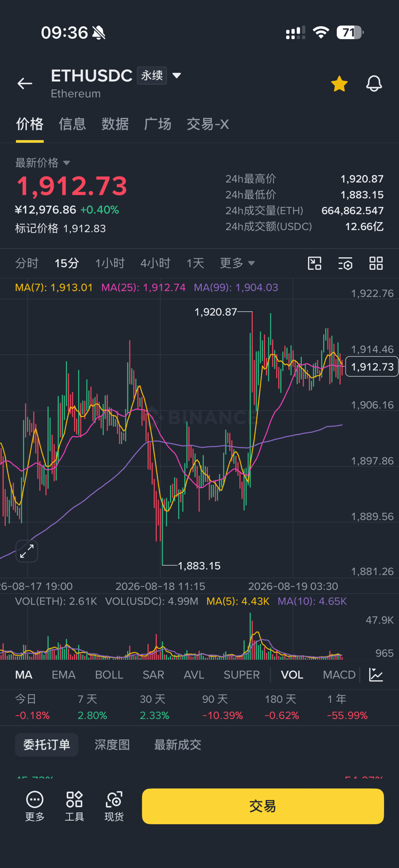The height and width of the screenshot is (868, 399).
Task: Open the indicator list chart icon
Action: (376, 675)
